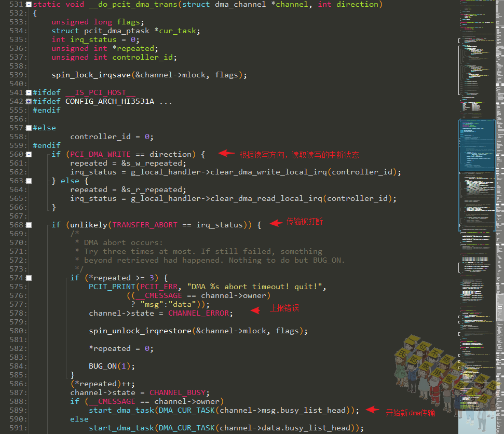Expand the folded CONFIG_ARCH_HI3531A block at line 542
The width and height of the screenshot is (504, 434).
tap(29, 101)
